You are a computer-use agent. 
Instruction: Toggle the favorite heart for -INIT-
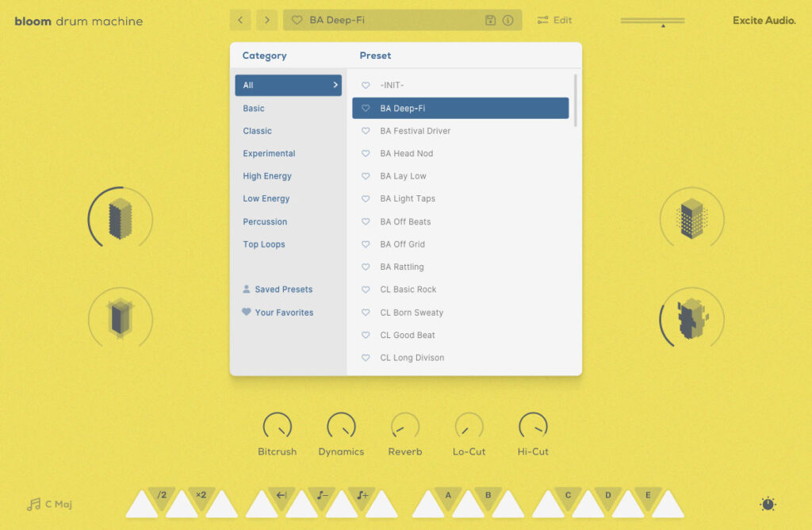tap(366, 85)
